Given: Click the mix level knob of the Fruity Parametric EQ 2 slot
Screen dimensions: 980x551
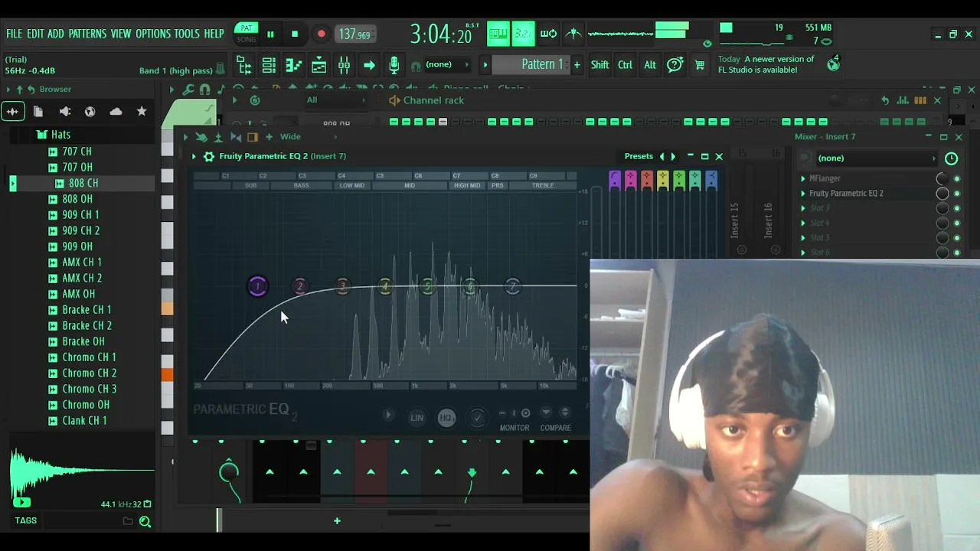Looking at the screenshot, I should point(942,194).
